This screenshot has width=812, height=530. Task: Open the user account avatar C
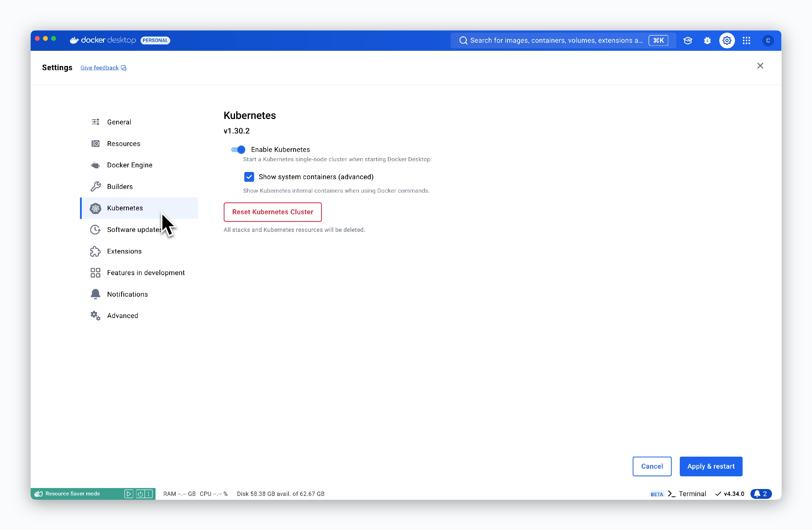(x=768, y=41)
